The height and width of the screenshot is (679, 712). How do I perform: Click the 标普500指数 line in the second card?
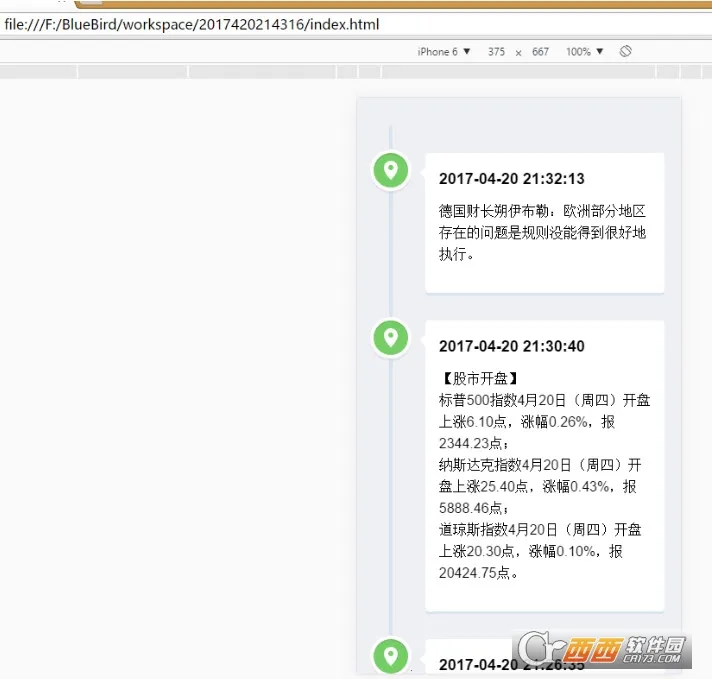pyautogui.click(x=544, y=400)
